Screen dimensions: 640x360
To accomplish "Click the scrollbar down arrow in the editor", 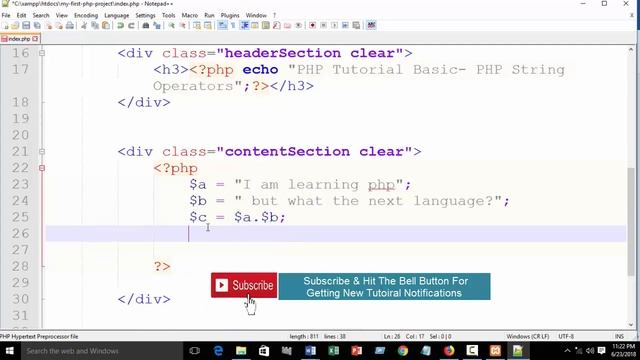I will tap(631, 325).
